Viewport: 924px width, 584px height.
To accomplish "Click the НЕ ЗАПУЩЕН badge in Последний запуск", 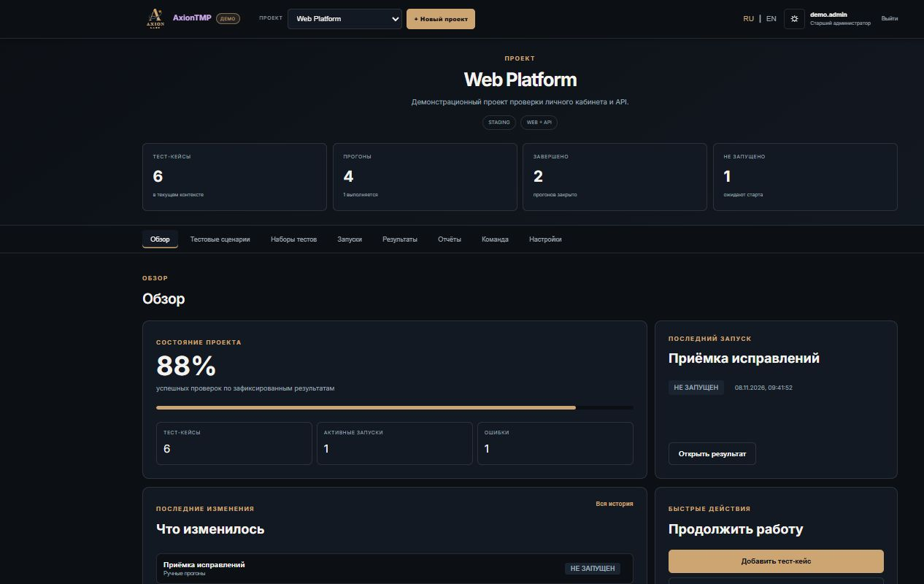I will pyautogui.click(x=696, y=388).
